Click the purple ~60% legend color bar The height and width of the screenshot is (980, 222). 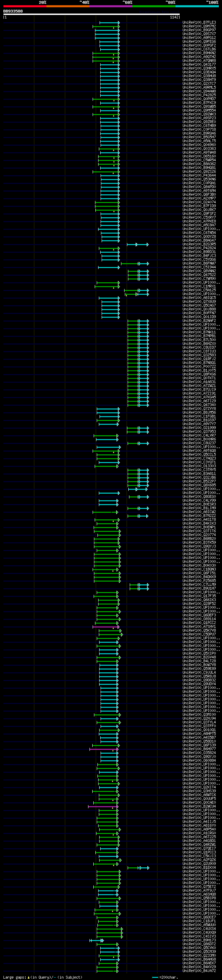pos(111,7)
